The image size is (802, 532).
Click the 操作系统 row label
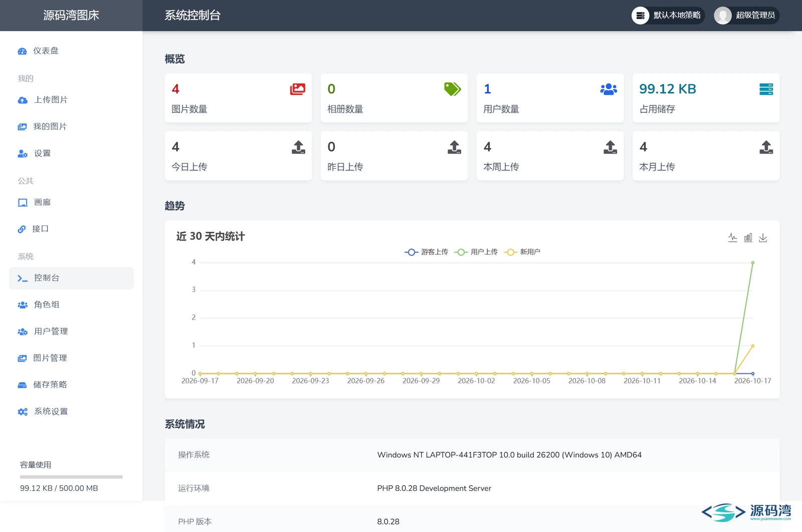click(x=194, y=455)
